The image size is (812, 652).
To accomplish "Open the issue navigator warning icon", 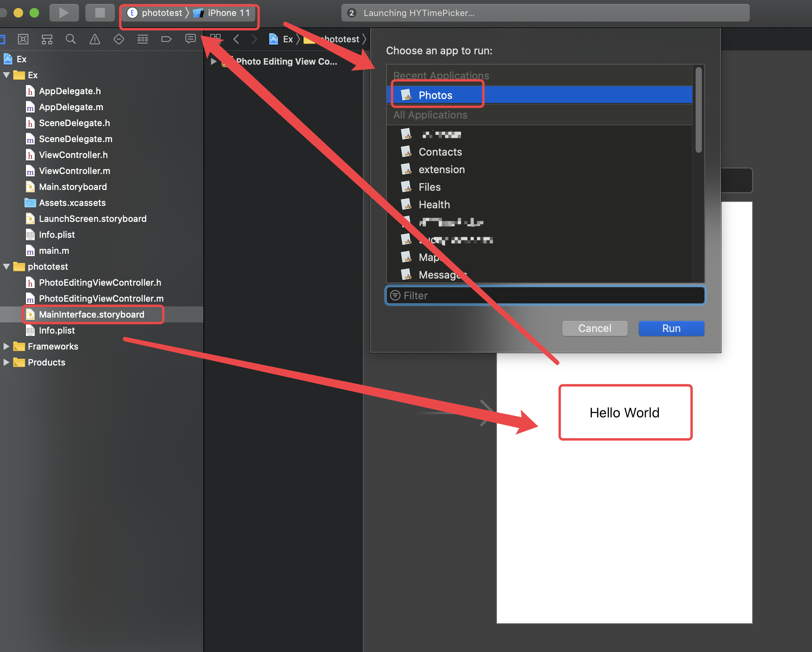I will tap(95, 39).
